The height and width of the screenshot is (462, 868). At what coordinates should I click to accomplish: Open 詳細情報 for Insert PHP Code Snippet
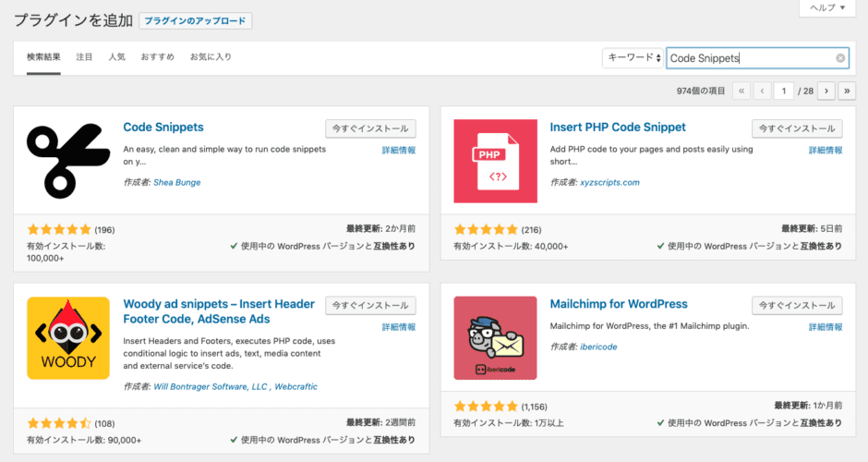pyautogui.click(x=826, y=150)
